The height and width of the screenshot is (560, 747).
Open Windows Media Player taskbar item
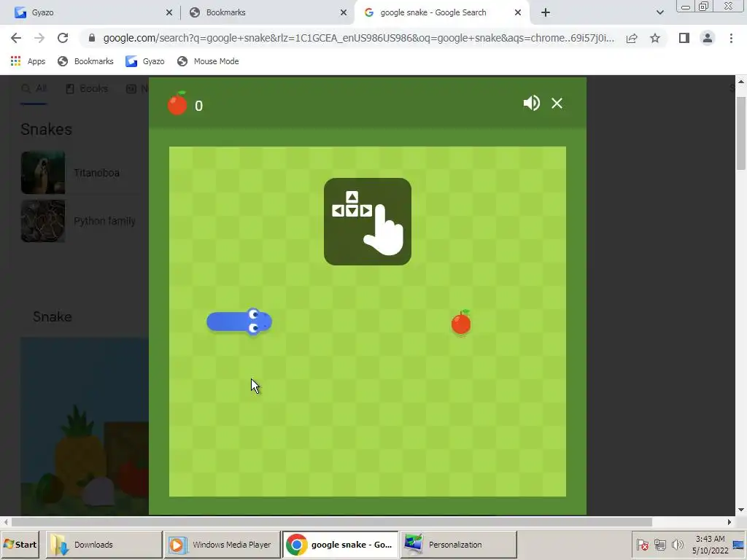tap(222, 544)
